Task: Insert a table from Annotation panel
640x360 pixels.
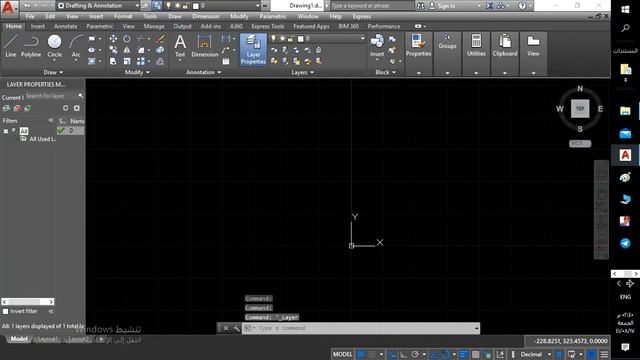Action: point(226,61)
